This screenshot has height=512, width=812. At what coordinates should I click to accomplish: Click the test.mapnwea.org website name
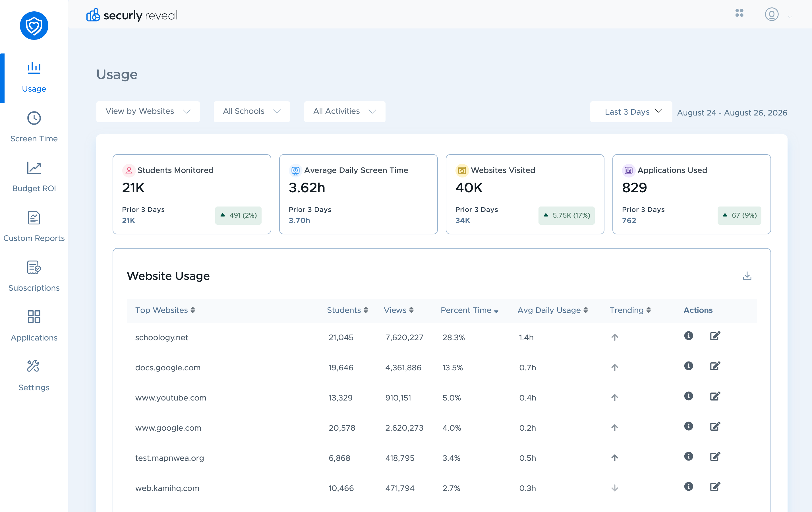170,458
